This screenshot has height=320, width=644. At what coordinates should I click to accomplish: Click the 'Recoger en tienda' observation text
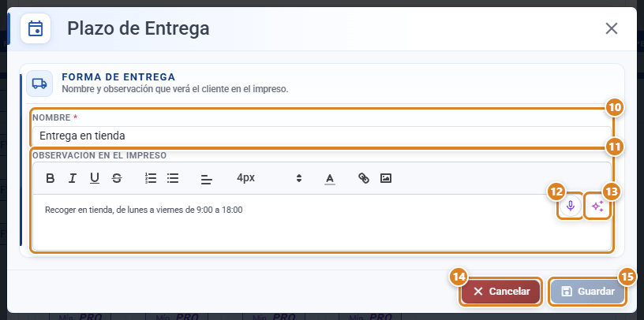(144, 210)
